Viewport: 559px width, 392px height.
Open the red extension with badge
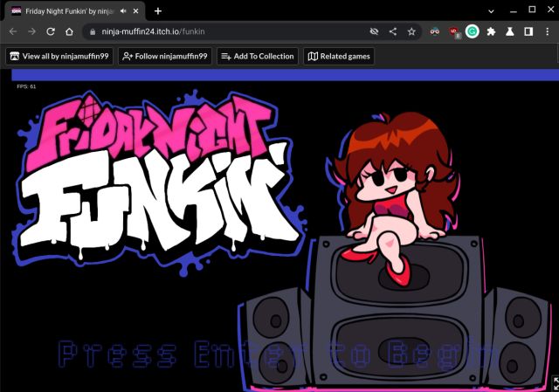tap(454, 32)
